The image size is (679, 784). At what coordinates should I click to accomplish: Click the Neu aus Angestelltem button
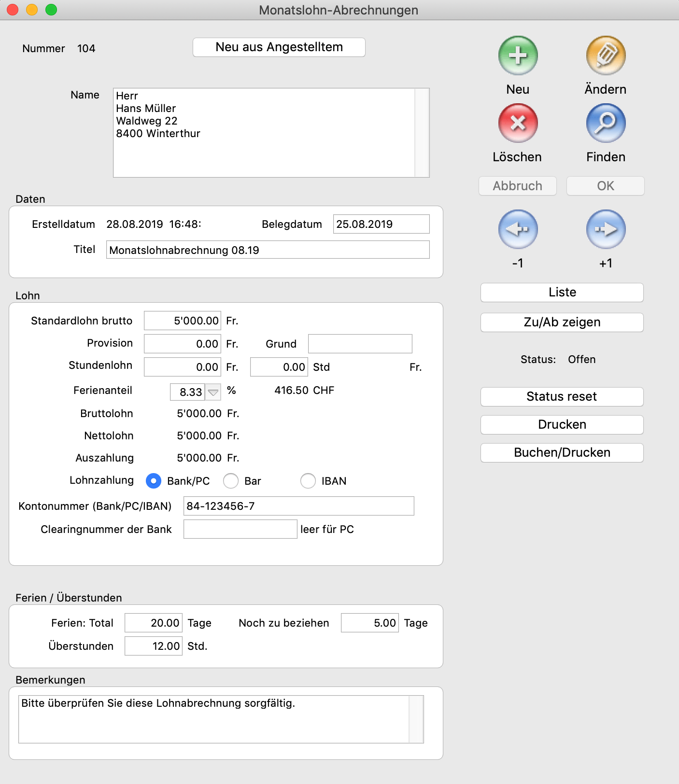pyautogui.click(x=279, y=47)
